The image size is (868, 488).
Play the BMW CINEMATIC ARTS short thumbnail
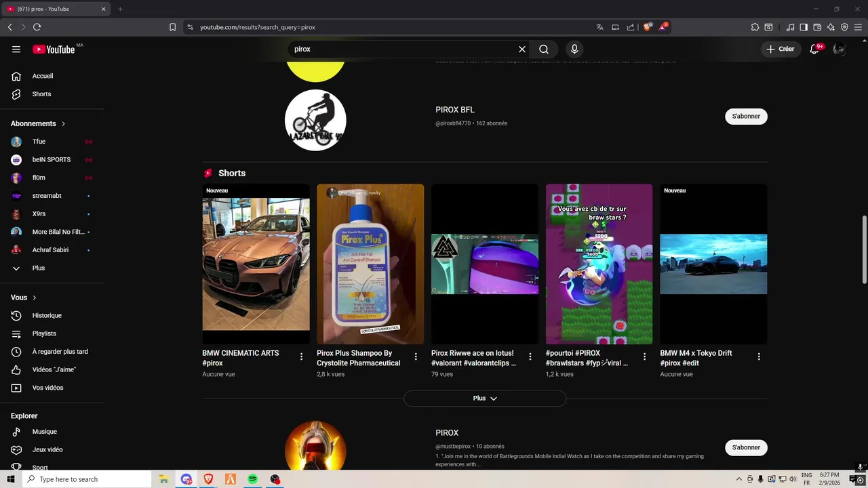256,264
